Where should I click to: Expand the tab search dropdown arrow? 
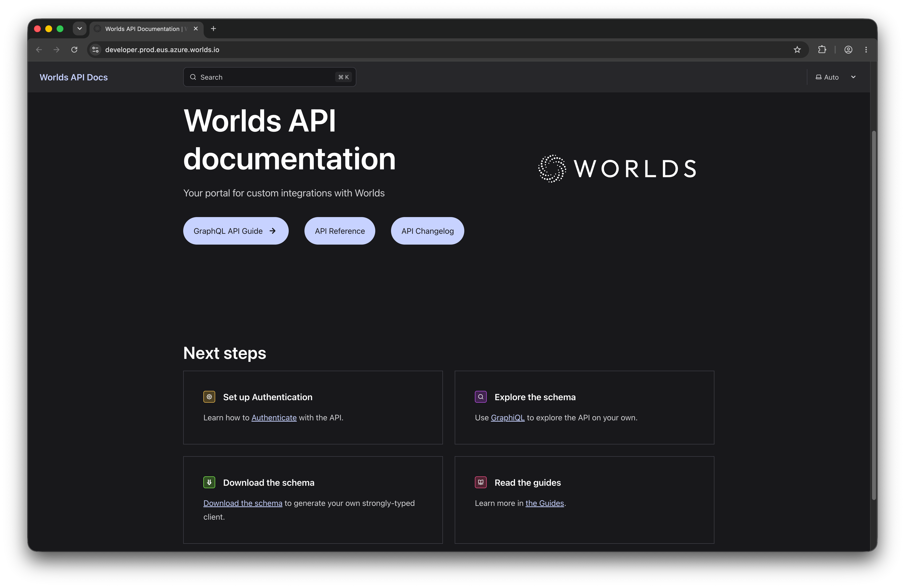point(79,29)
